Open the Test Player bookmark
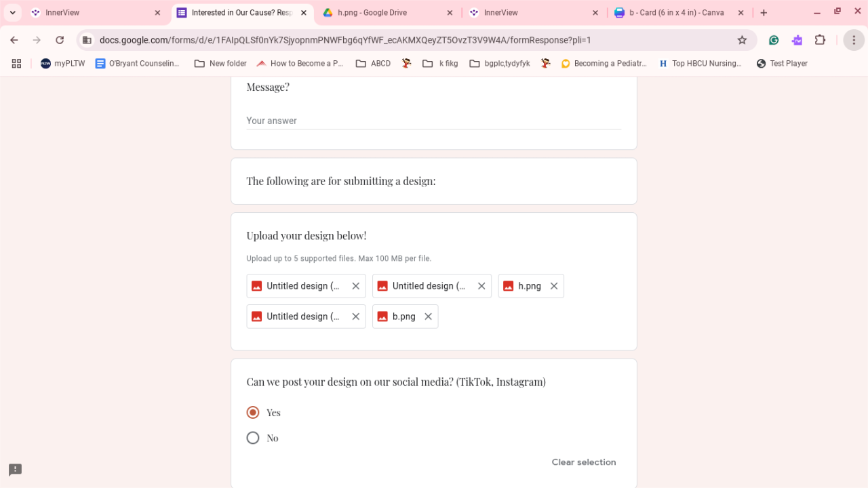Viewport: 868px width, 488px height. tap(782, 64)
